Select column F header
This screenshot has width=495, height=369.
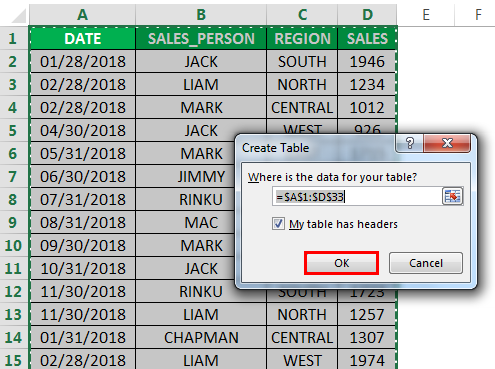pos(475,15)
